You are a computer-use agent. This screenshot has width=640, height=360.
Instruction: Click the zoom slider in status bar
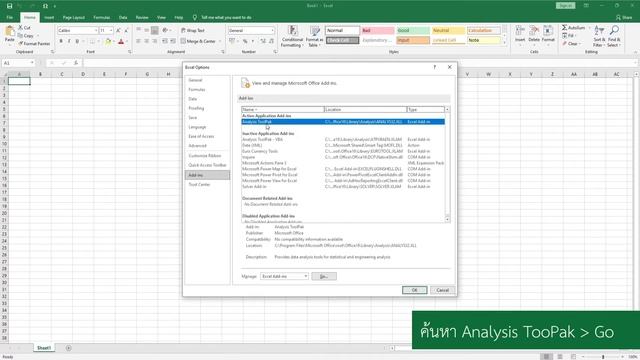click(x=603, y=357)
